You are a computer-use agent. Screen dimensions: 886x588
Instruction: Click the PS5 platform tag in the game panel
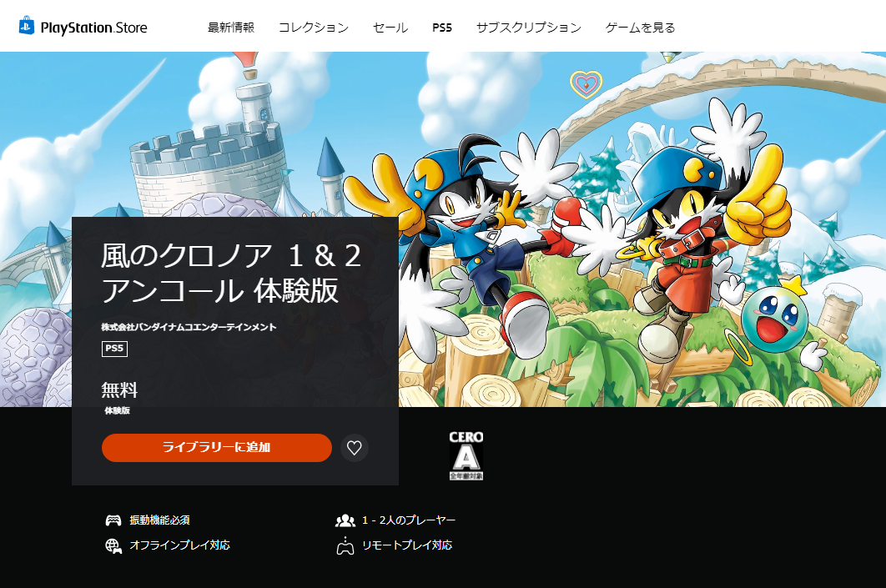(114, 349)
